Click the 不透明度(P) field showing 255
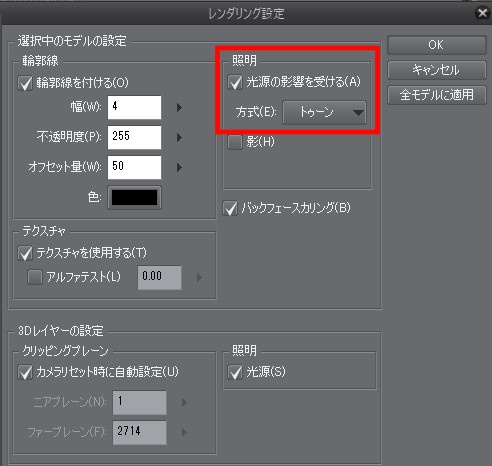The width and height of the screenshot is (492, 466). tap(134, 137)
